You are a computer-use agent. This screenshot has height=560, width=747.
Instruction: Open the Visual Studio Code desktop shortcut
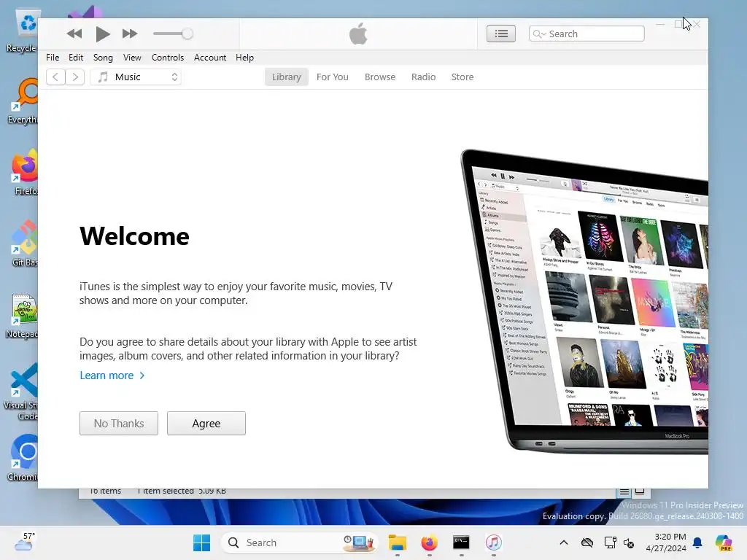pos(21,392)
